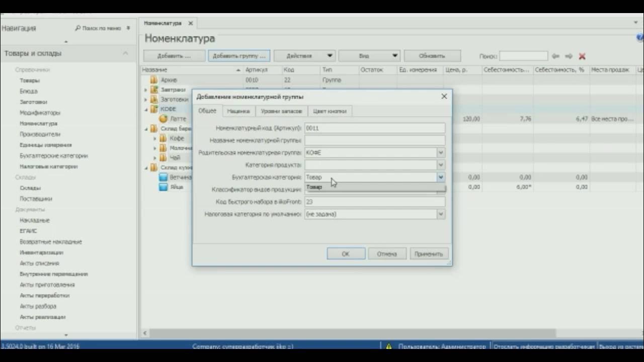Click the Яйца goods icon
The width and height of the screenshot is (644, 362).
point(163,187)
